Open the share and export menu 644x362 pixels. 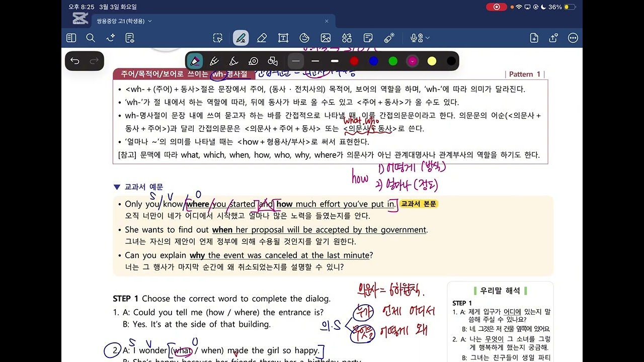coord(553,38)
